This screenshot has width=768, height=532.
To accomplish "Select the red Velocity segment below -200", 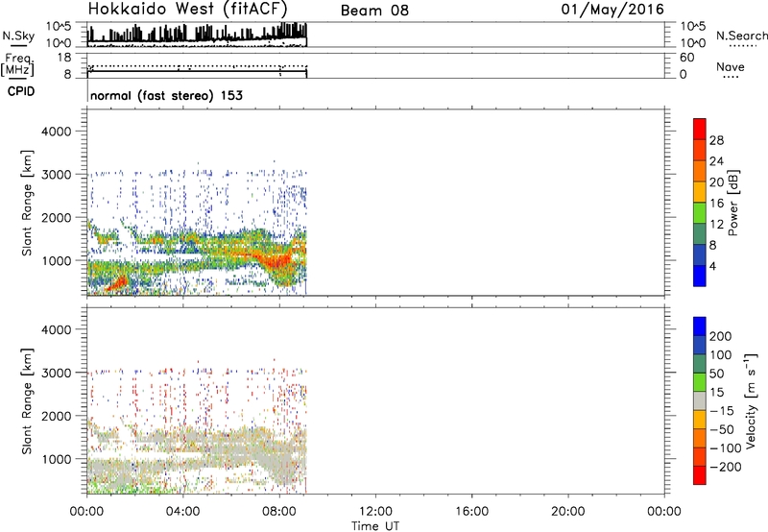I will 700,475.
